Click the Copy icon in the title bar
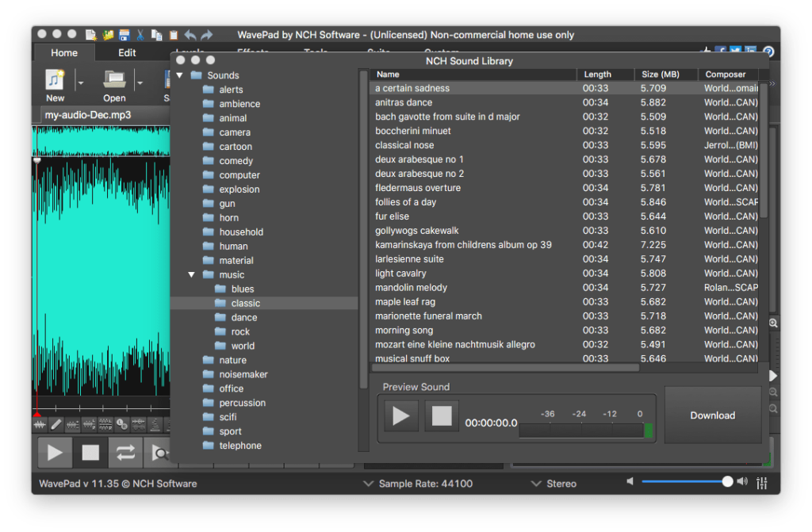This screenshot has width=812, height=532. [156, 35]
